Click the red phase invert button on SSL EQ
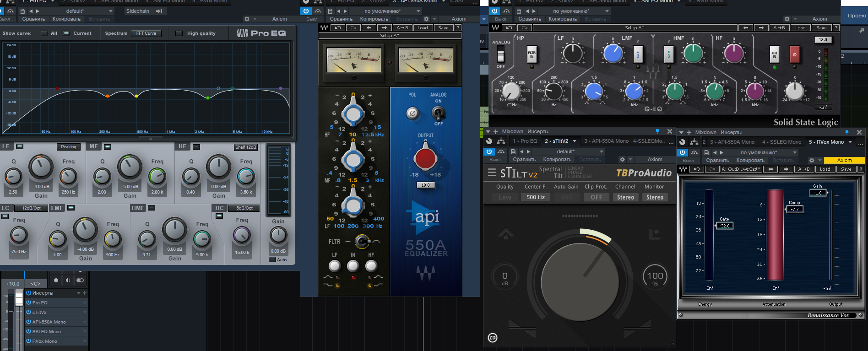 [x=795, y=54]
